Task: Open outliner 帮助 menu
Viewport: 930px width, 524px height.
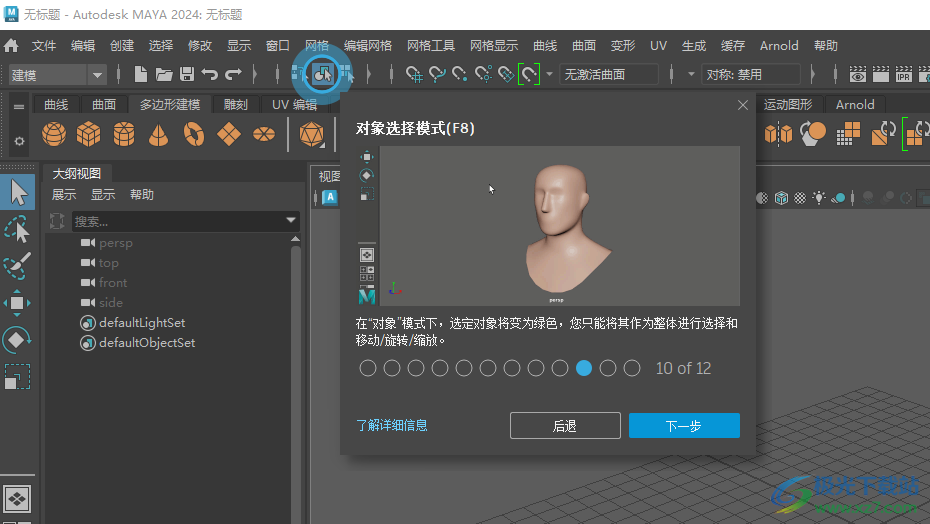Action: (142, 195)
